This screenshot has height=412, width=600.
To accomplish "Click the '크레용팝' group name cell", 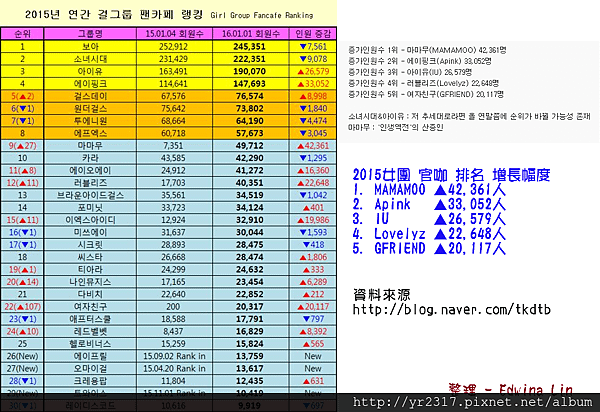I will pos(90,381).
